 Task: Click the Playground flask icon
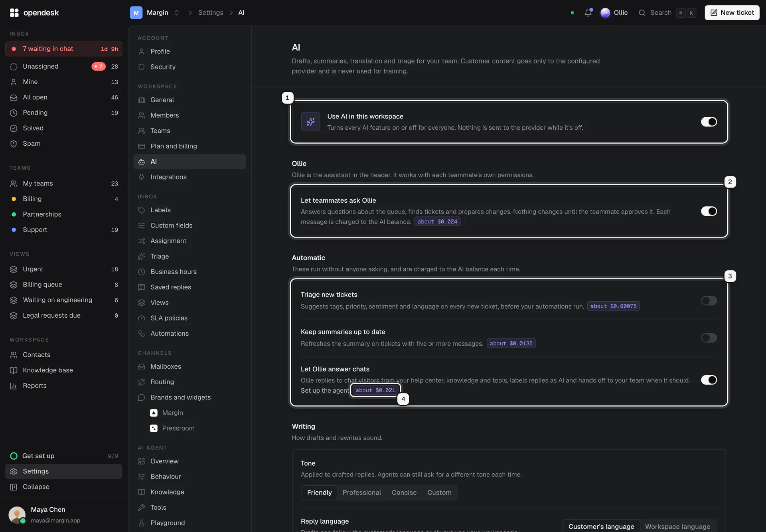[x=141, y=523]
